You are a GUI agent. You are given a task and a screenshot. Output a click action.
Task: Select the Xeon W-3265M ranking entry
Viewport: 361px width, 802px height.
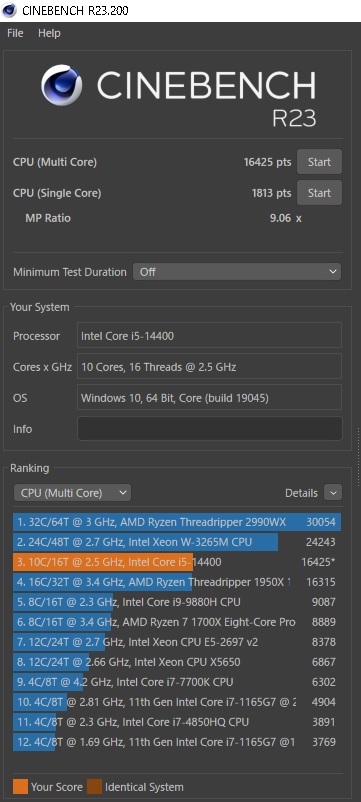click(177, 542)
